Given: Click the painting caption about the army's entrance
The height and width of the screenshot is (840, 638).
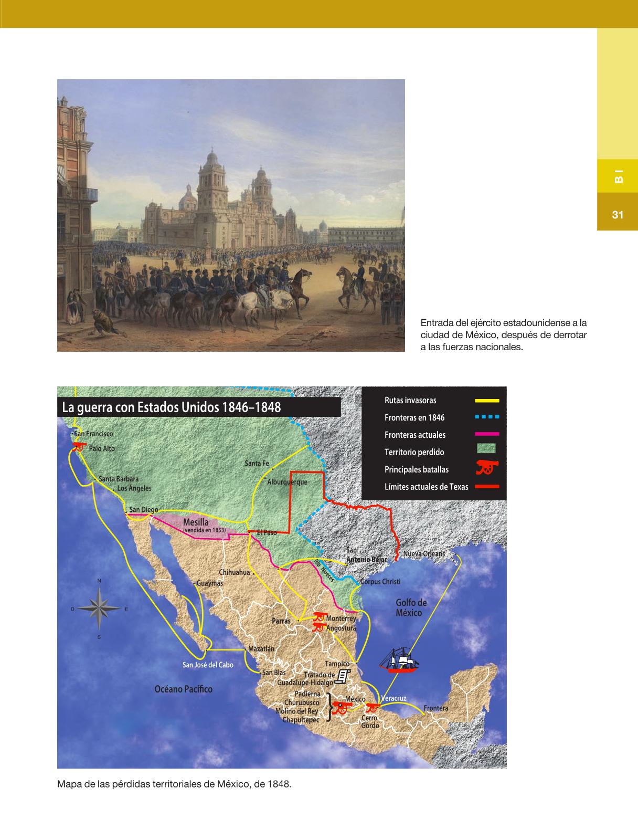Looking at the screenshot, I should pyautogui.click(x=504, y=335).
